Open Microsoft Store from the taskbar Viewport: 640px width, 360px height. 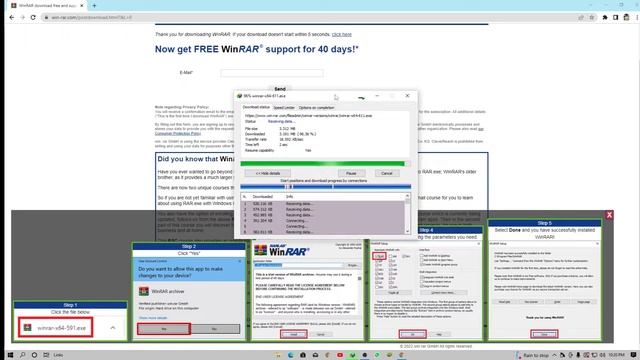[x=303, y=355]
